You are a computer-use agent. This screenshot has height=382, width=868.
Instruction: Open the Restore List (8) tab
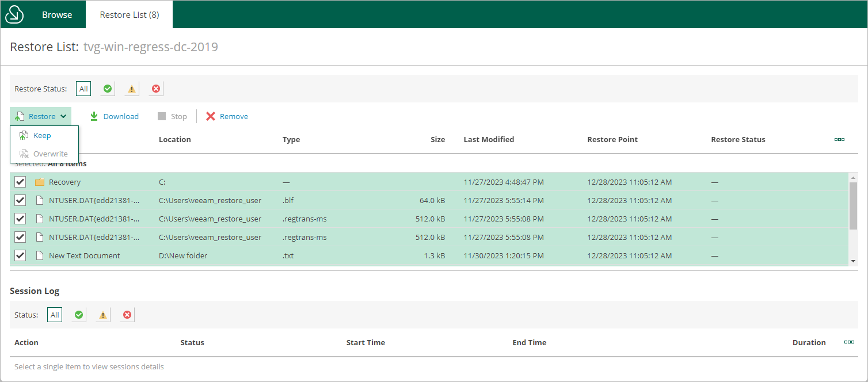(130, 14)
